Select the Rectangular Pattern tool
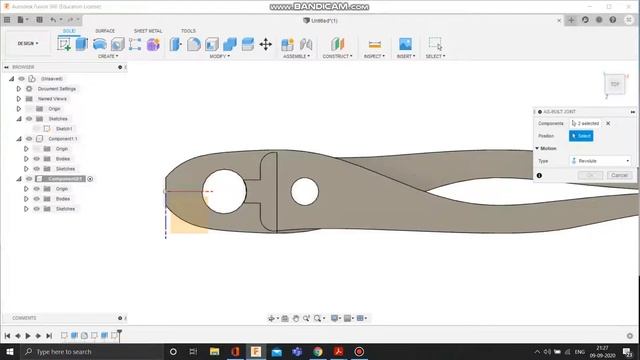 [135, 44]
